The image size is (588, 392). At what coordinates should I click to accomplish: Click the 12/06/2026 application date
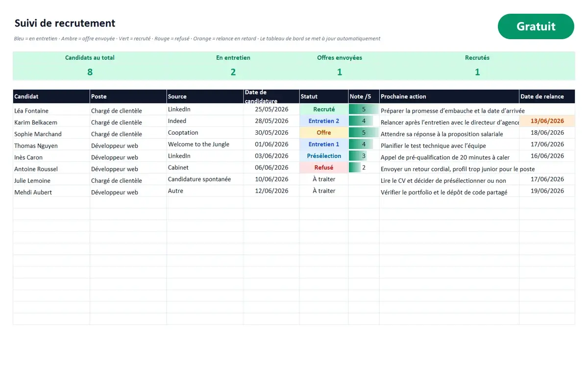[271, 191]
